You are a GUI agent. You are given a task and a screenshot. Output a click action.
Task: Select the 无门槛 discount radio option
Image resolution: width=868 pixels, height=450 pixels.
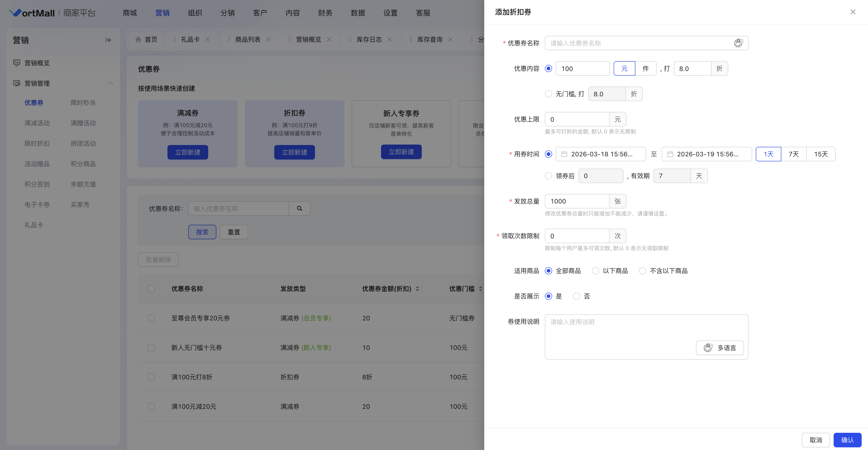[548, 94]
